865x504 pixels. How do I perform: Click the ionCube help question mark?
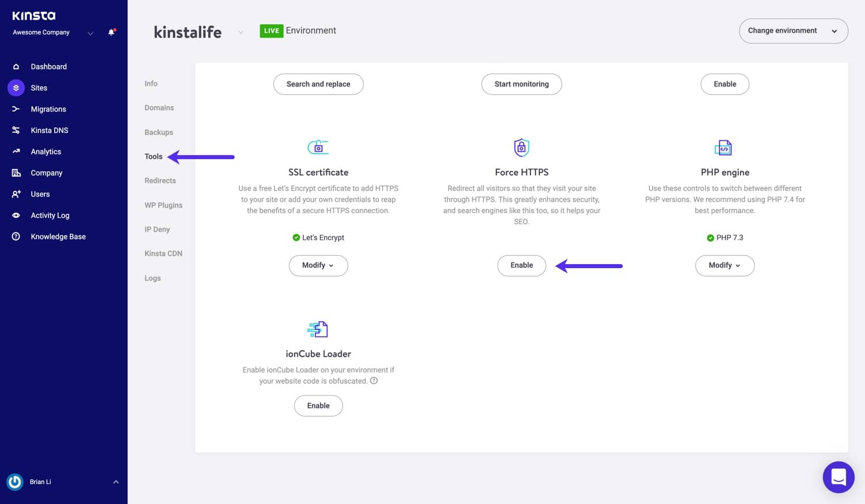coord(374,381)
